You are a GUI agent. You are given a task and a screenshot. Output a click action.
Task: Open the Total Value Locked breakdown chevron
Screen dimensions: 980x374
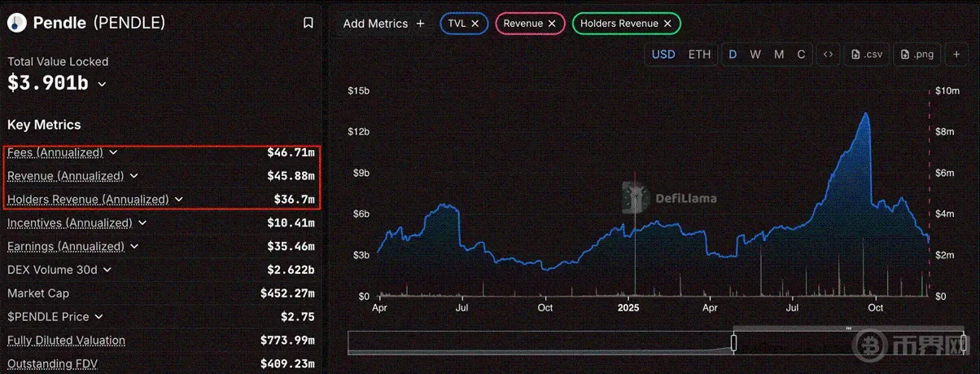pos(103,83)
